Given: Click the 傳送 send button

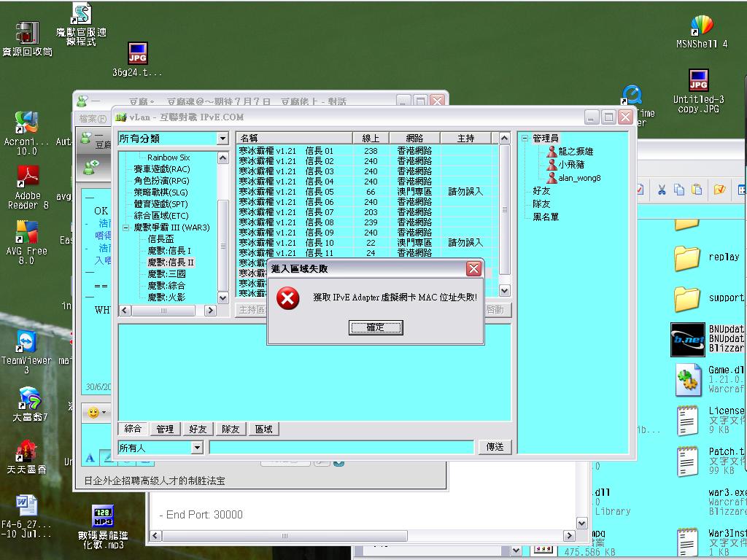Looking at the screenshot, I should (495, 447).
